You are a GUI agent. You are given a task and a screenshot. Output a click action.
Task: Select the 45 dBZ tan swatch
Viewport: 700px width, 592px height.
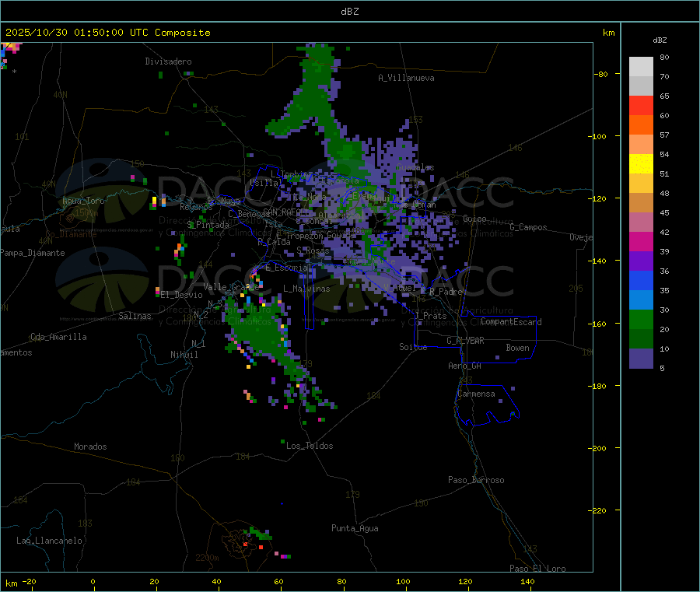point(641,203)
